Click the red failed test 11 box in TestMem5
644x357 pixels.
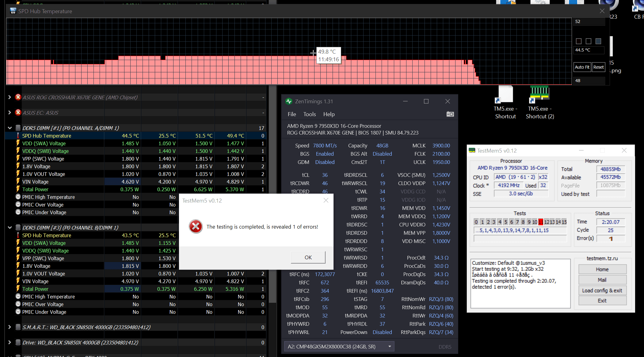tap(541, 222)
